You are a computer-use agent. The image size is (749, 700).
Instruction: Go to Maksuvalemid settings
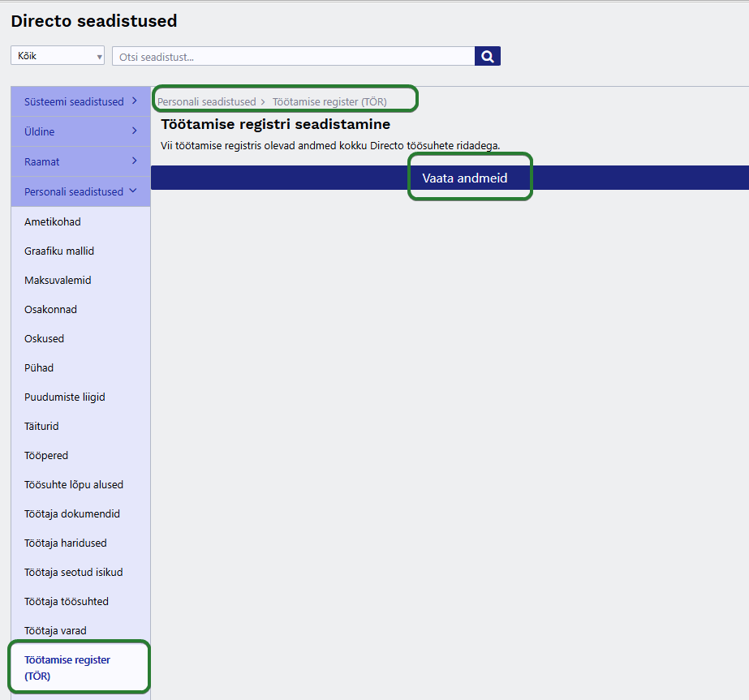click(58, 280)
